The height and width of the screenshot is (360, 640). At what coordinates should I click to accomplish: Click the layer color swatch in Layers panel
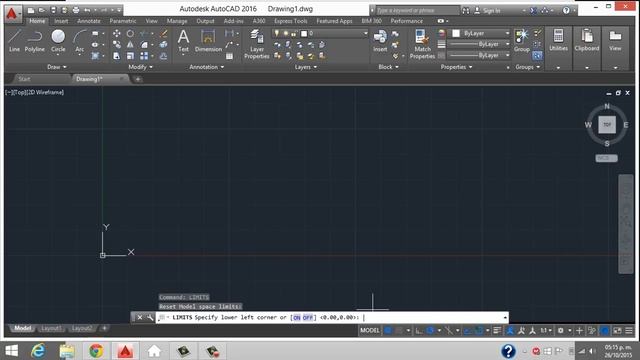[304, 33]
